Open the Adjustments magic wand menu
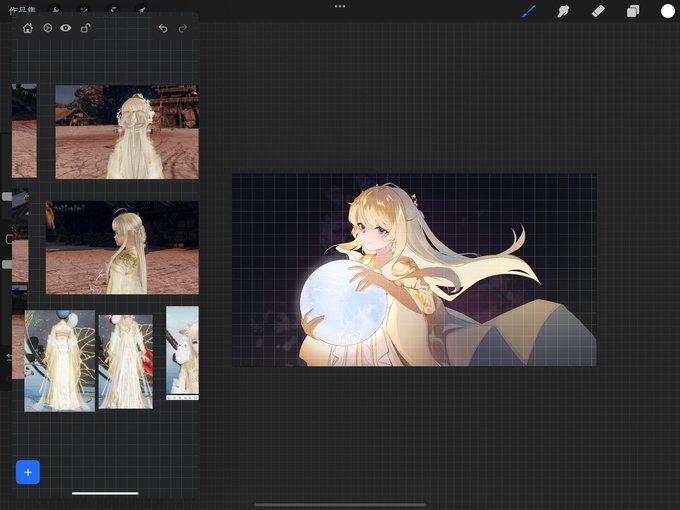This screenshot has height=510, width=680. click(84, 9)
